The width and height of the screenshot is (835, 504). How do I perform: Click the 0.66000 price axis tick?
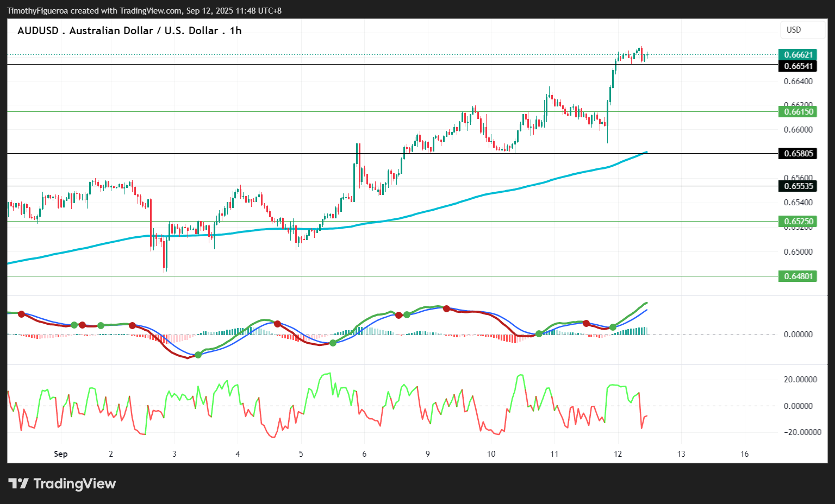coord(798,129)
